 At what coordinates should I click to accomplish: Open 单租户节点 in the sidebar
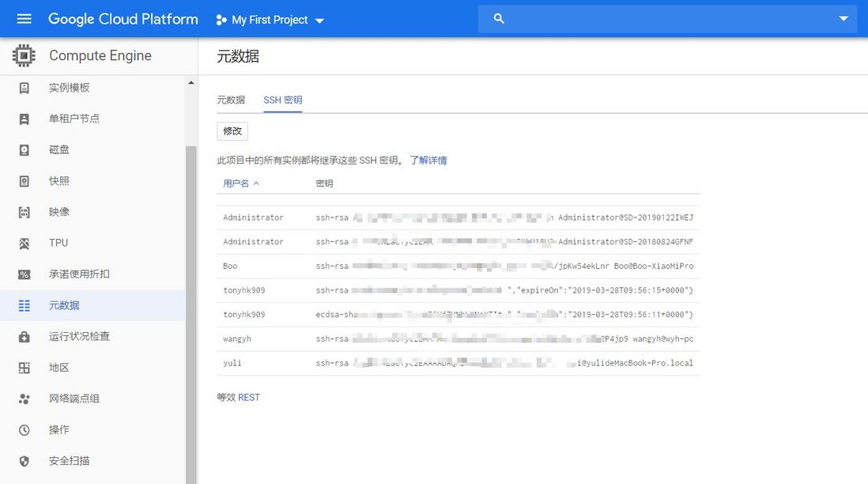74,119
